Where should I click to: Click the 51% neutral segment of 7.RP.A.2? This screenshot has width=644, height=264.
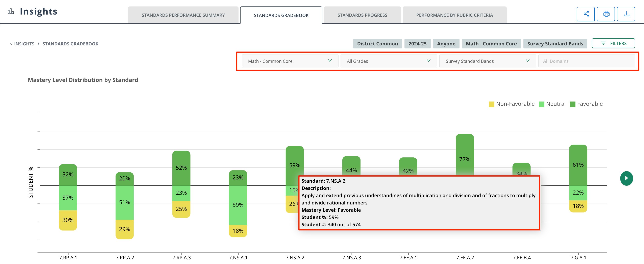click(124, 202)
